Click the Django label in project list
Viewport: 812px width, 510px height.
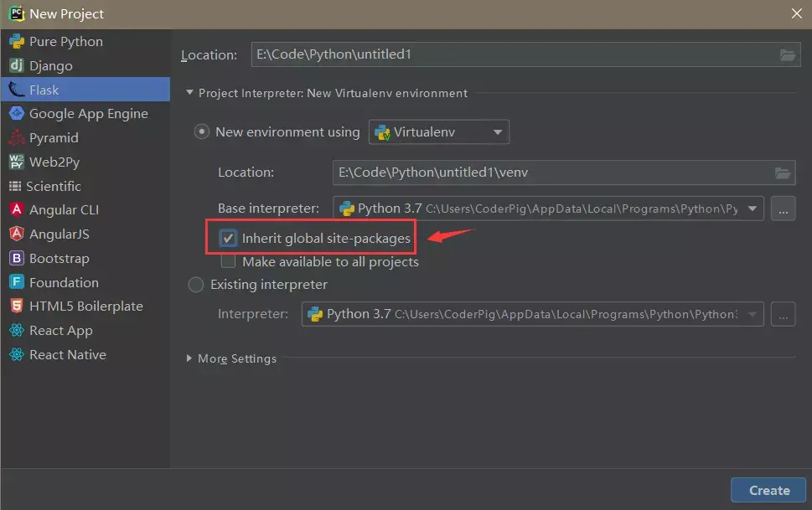click(x=51, y=66)
